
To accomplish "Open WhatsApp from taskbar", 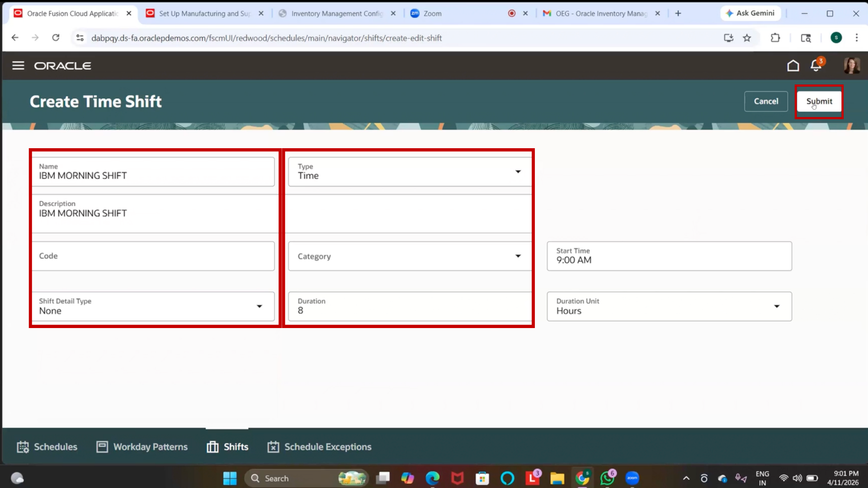I will click(x=607, y=477).
